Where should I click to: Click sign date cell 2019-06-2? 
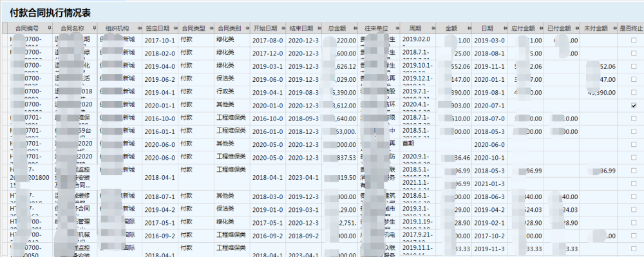click(160, 79)
